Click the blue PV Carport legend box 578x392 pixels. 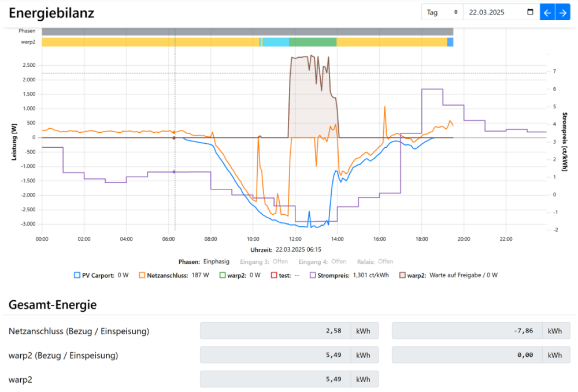[77, 275]
